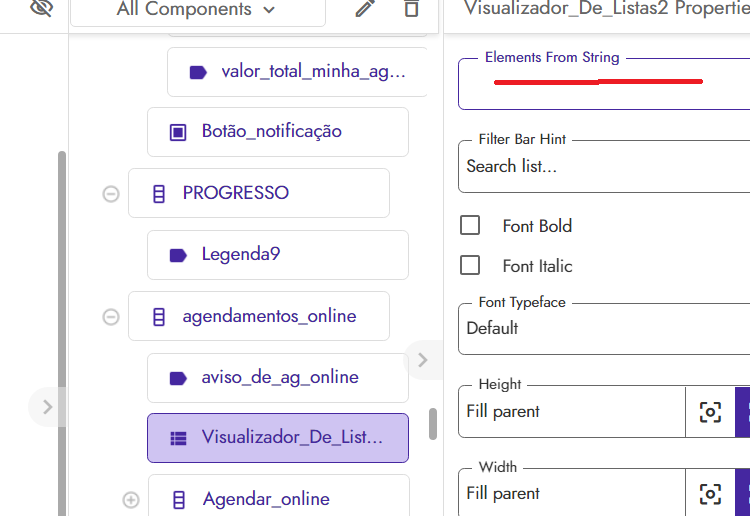Click the aviso_de_ag_online label icon
Screen dimensions: 750x516
tap(178, 378)
